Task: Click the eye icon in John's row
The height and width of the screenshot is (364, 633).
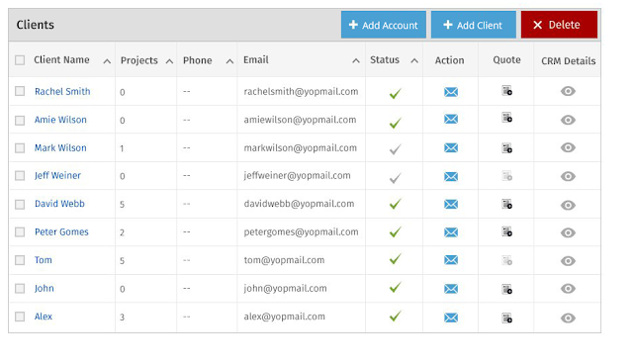Action: (568, 289)
